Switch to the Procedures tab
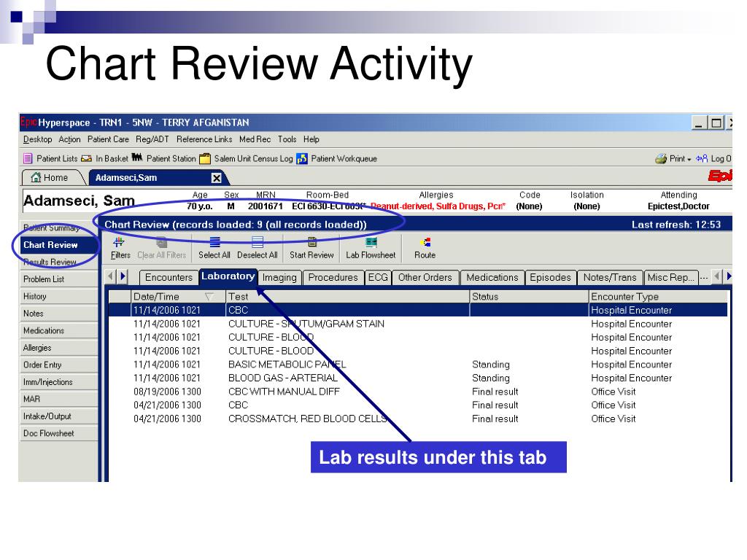Image resolution: width=747 pixels, height=560 pixels. point(333,278)
